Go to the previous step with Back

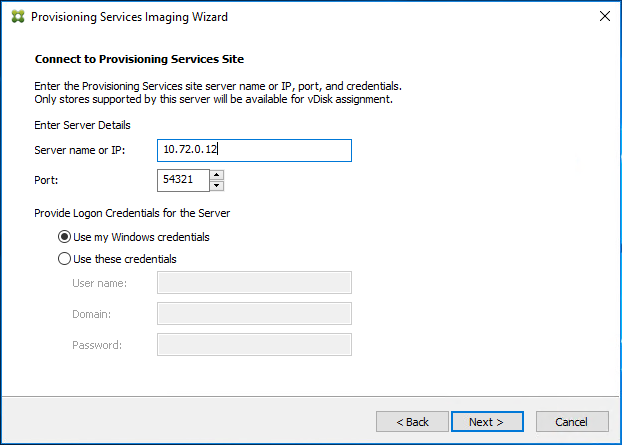coord(412,422)
